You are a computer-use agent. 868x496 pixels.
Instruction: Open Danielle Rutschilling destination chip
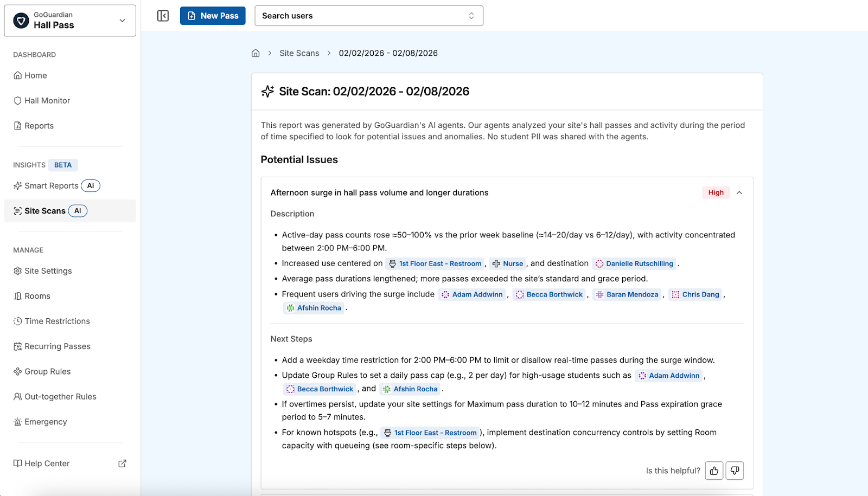coord(634,263)
